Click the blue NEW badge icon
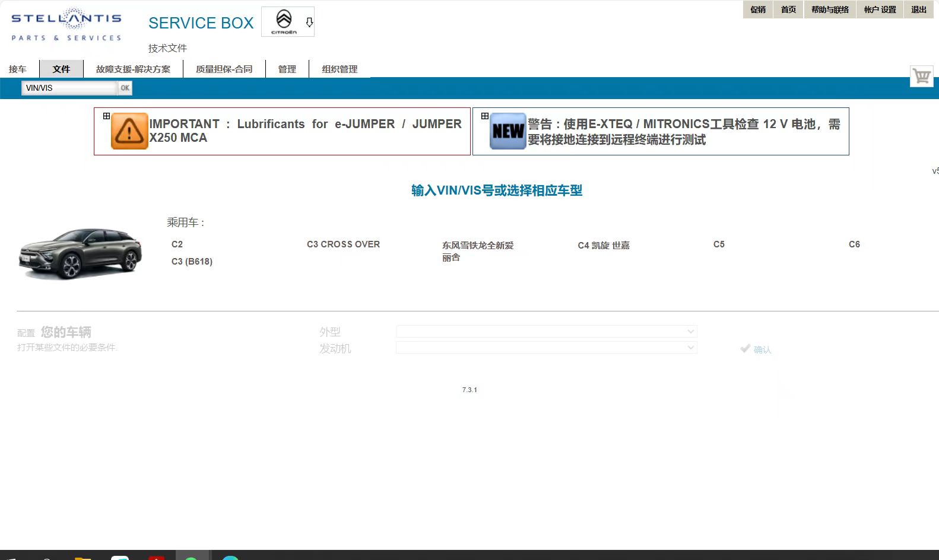The image size is (939, 560). pos(508,131)
